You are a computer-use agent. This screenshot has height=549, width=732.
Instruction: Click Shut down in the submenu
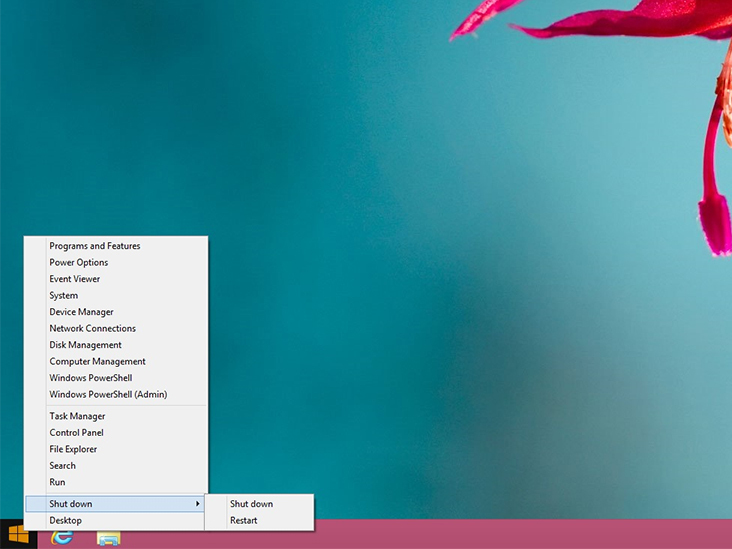[x=260, y=504]
